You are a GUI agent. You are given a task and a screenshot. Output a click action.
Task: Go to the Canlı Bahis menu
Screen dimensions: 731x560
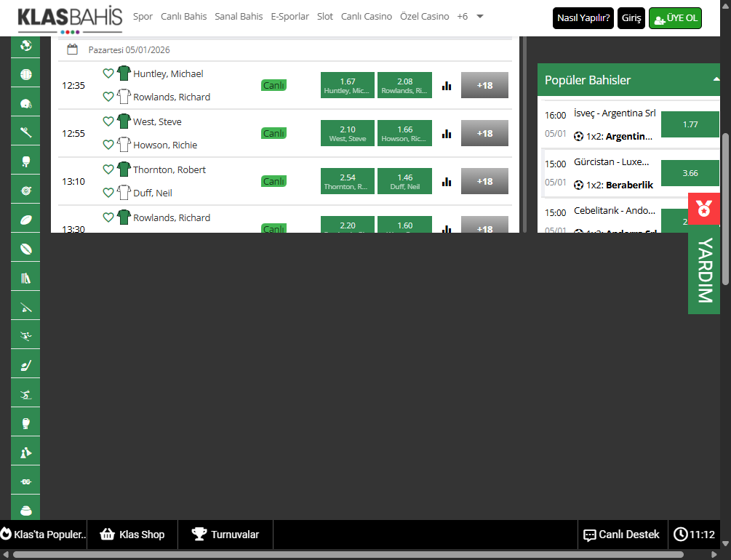pyautogui.click(x=184, y=16)
